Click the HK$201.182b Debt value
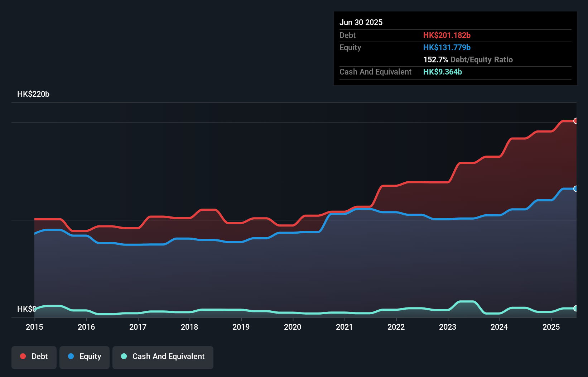 (x=447, y=35)
